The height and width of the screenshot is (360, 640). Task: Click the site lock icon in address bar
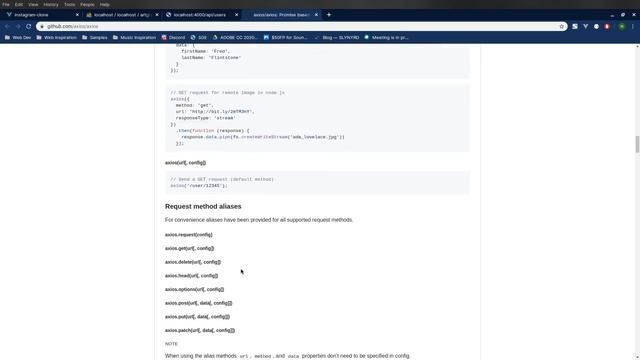click(41, 26)
